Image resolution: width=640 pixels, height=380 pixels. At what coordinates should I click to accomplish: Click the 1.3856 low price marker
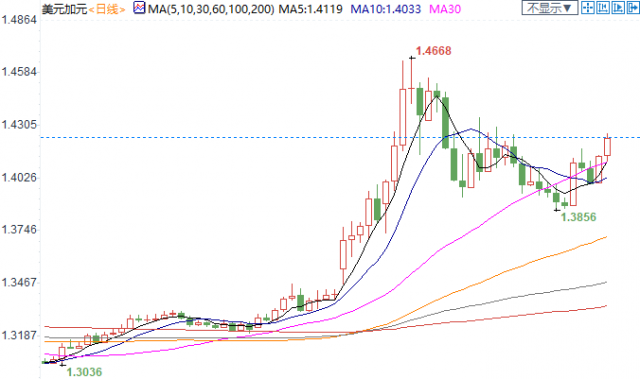578,217
